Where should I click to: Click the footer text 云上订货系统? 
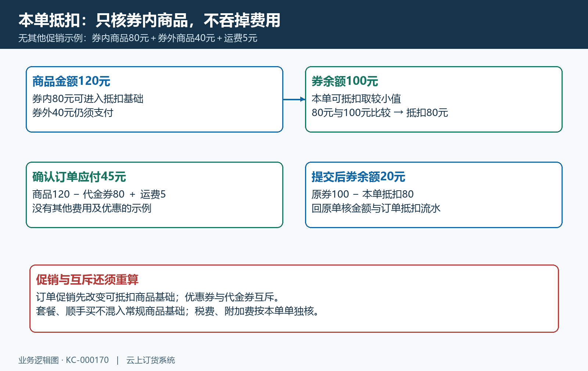(x=151, y=360)
